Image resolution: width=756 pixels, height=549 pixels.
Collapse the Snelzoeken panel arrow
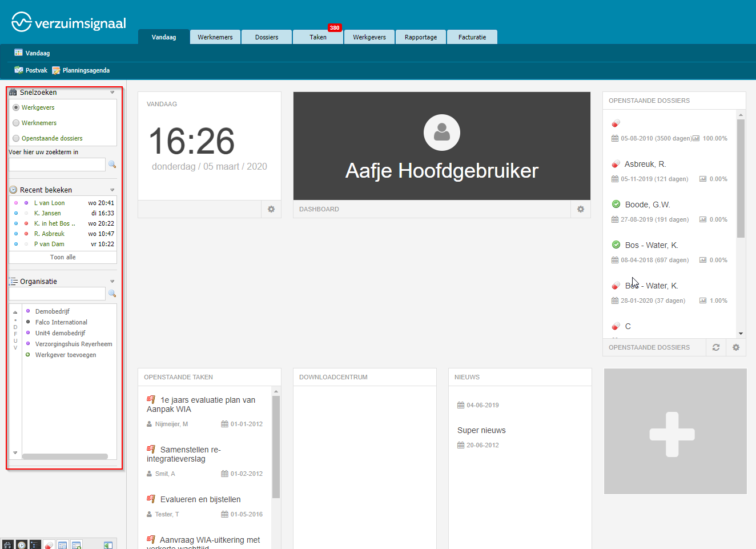(x=112, y=92)
